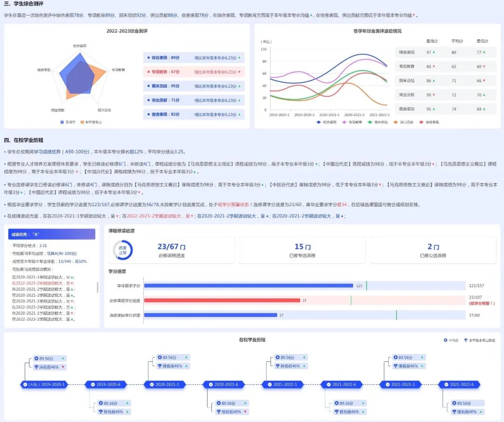Click the circular 进度正常 progress ring icon
504x422 pixels.
[123, 250]
